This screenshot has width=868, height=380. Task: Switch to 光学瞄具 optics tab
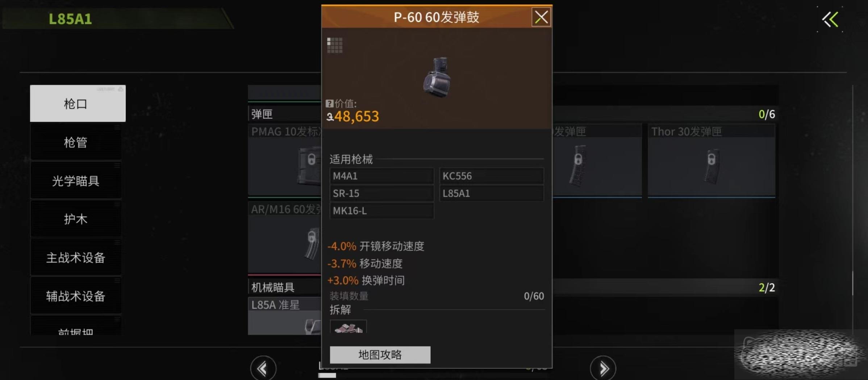click(x=76, y=180)
